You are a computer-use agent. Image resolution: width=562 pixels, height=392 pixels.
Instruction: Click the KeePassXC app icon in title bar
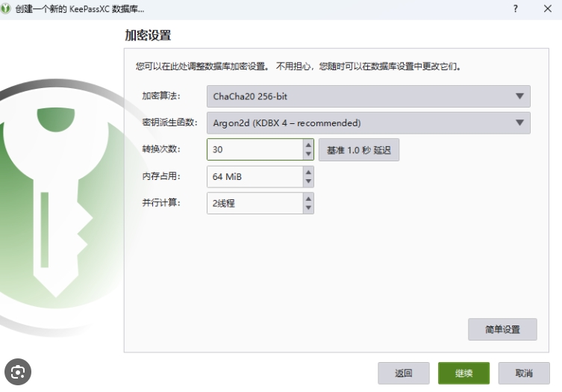point(6,9)
